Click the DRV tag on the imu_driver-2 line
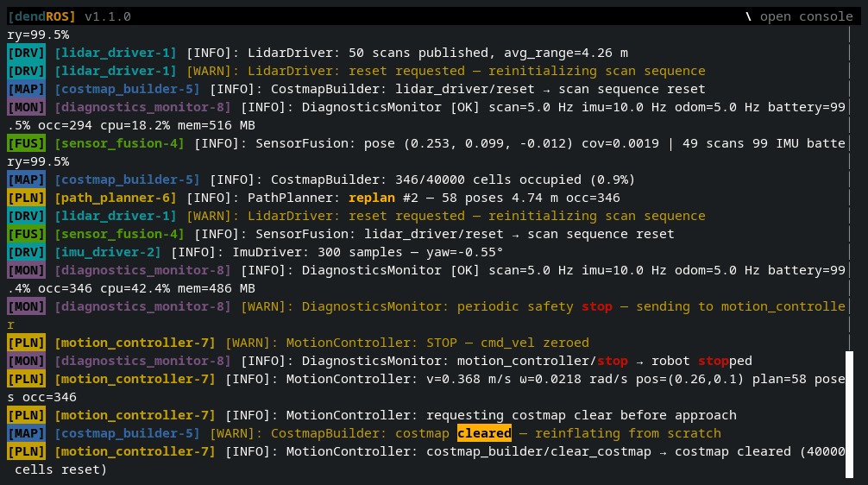 click(26, 252)
